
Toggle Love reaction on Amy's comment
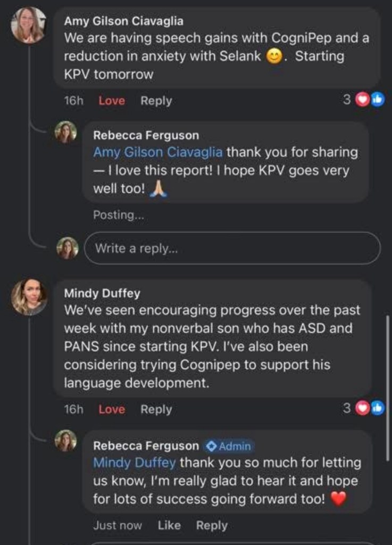[x=112, y=101]
